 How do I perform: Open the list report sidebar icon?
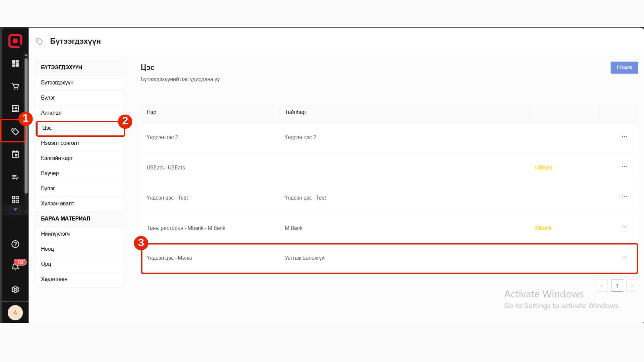(x=15, y=109)
